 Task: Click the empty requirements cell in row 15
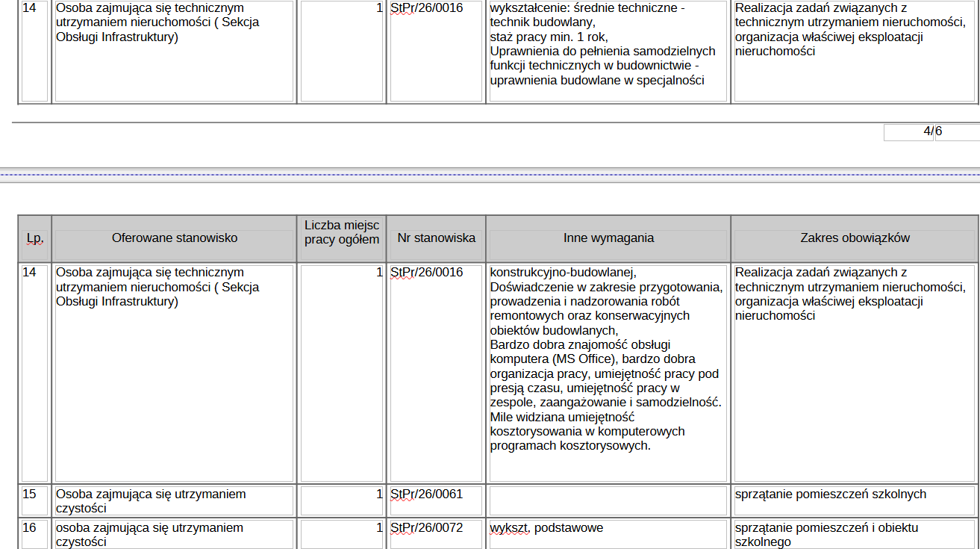point(608,500)
